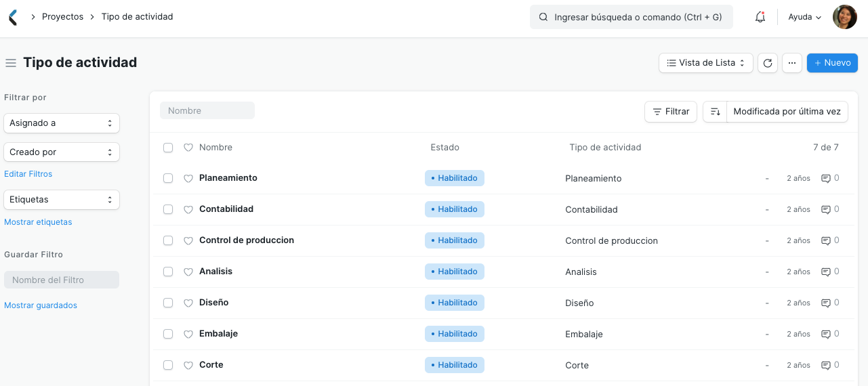
Task: Like the Planeamiento row heart
Action: (x=188, y=179)
